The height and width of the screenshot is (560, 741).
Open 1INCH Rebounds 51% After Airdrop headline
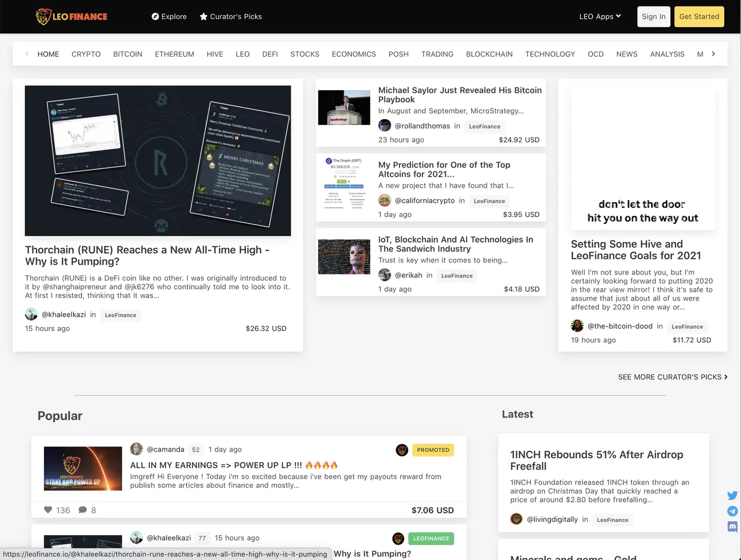pos(596,460)
